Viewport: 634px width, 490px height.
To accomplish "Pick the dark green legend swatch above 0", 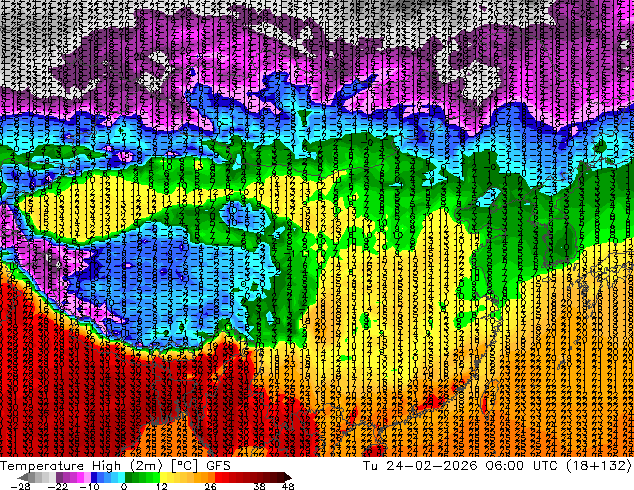I will [x=129, y=477].
